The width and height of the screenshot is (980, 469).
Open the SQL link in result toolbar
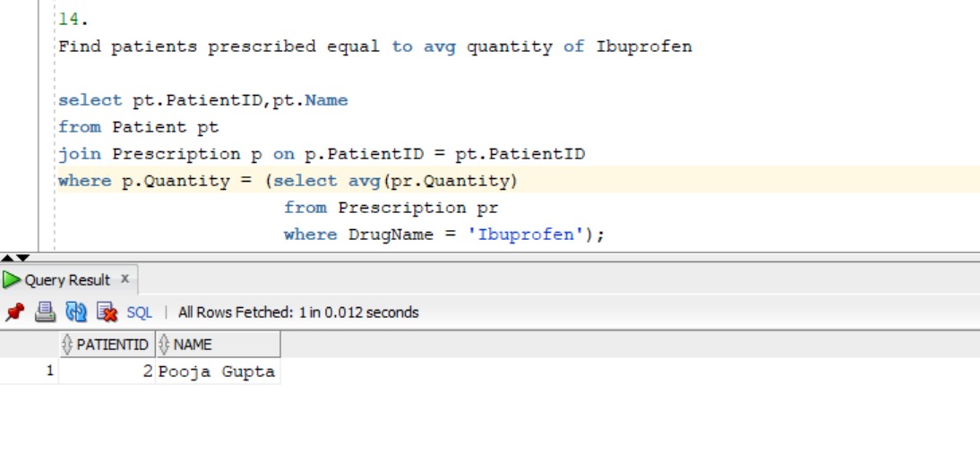pos(140,312)
